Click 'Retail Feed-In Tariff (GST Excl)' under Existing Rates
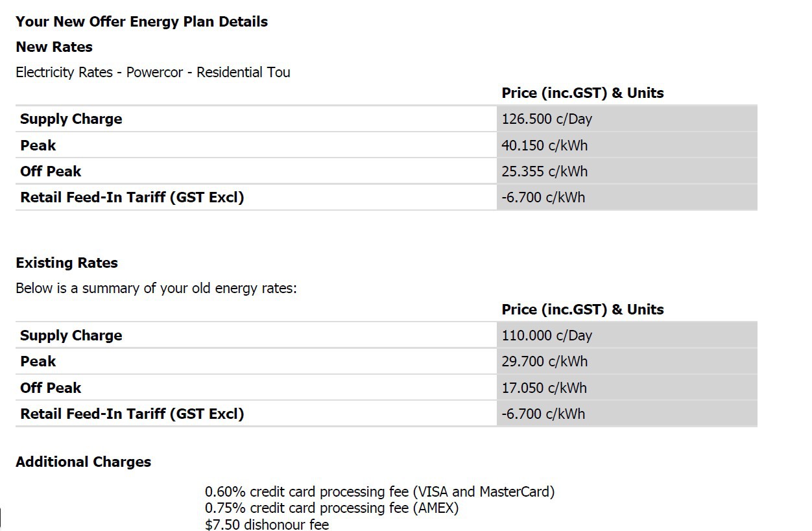This screenshot has width=812, height=531. [132, 414]
